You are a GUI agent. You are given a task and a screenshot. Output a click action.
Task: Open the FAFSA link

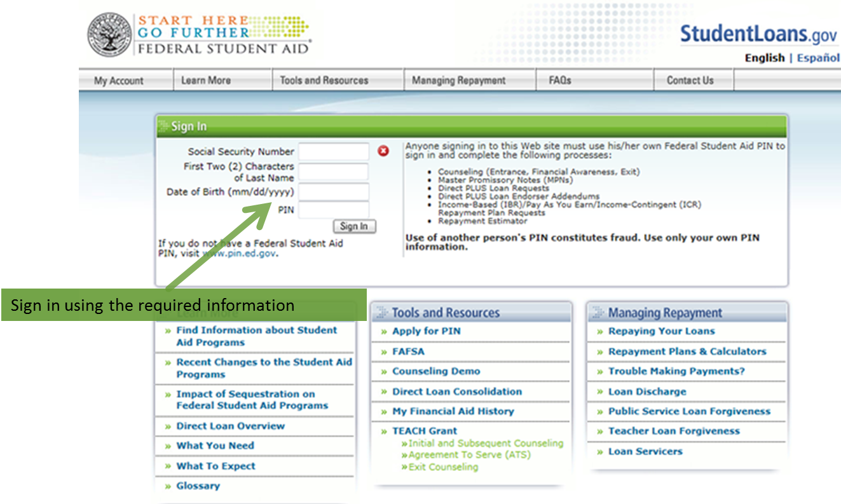click(408, 351)
